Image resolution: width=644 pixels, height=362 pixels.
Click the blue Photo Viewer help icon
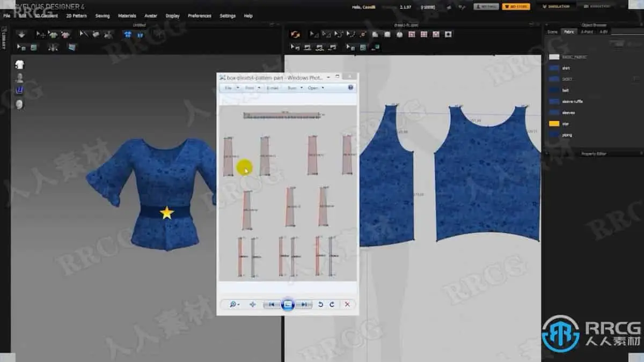pos(350,87)
